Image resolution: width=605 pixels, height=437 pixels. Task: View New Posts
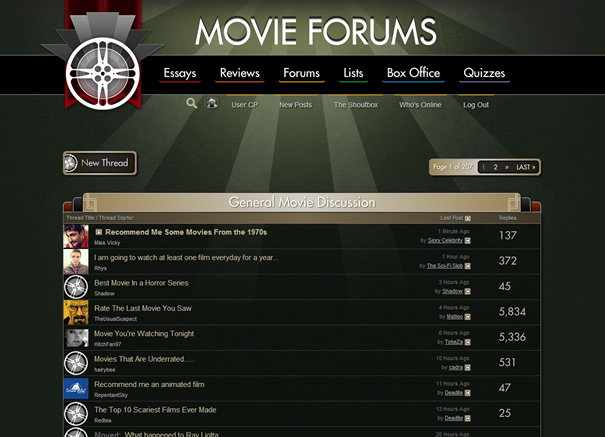pyautogui.click(x=296, y=105)
